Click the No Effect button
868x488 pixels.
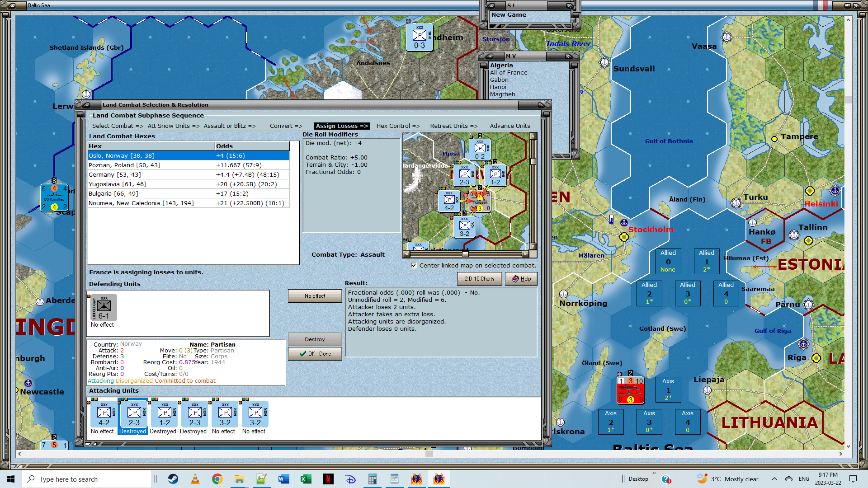(315, 296)
